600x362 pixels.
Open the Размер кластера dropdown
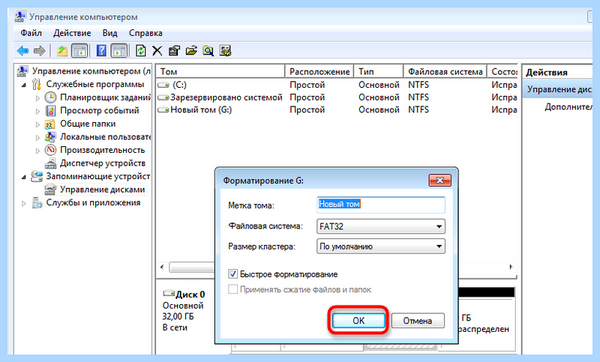click(x=381, y=246)
